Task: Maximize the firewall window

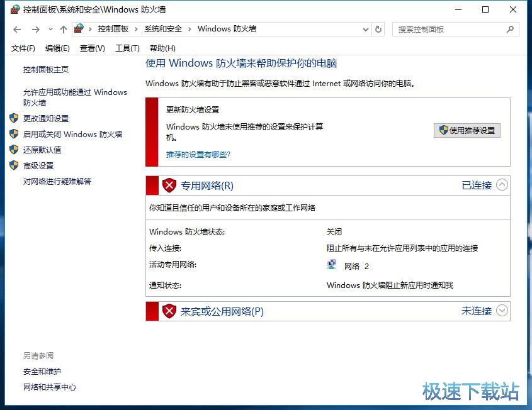Action: click(x=485, y=9)
